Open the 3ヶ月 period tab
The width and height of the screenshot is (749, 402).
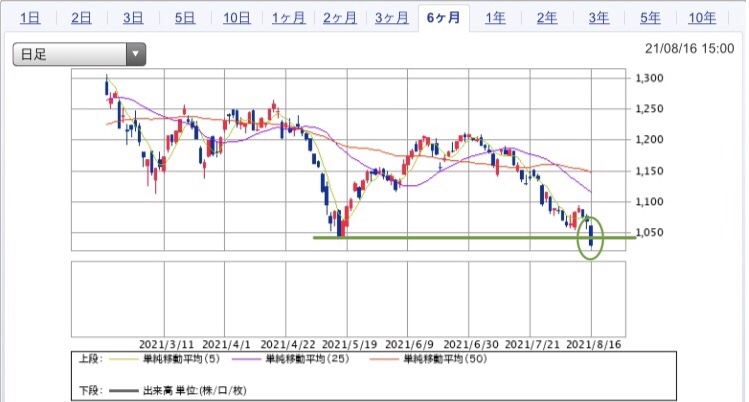point(391,18)
